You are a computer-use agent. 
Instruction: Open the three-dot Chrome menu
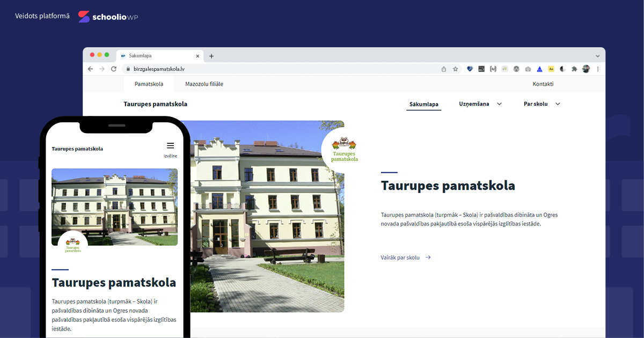tap(597, 69)
